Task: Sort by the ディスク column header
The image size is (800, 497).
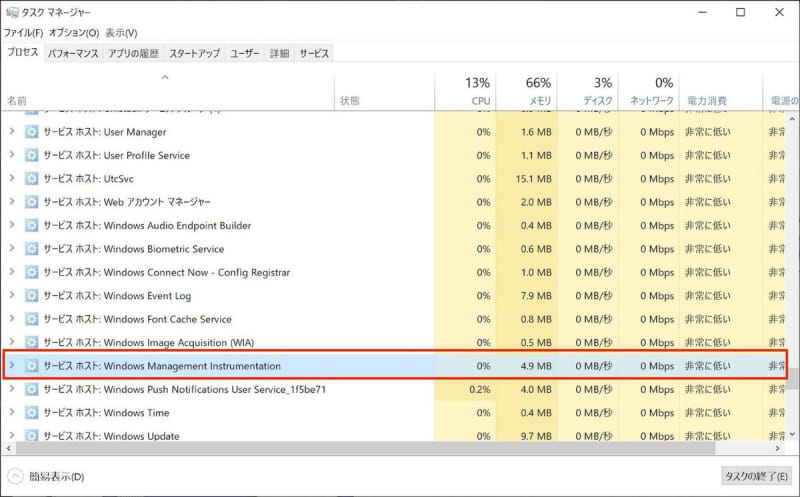Action: point(588,92)
